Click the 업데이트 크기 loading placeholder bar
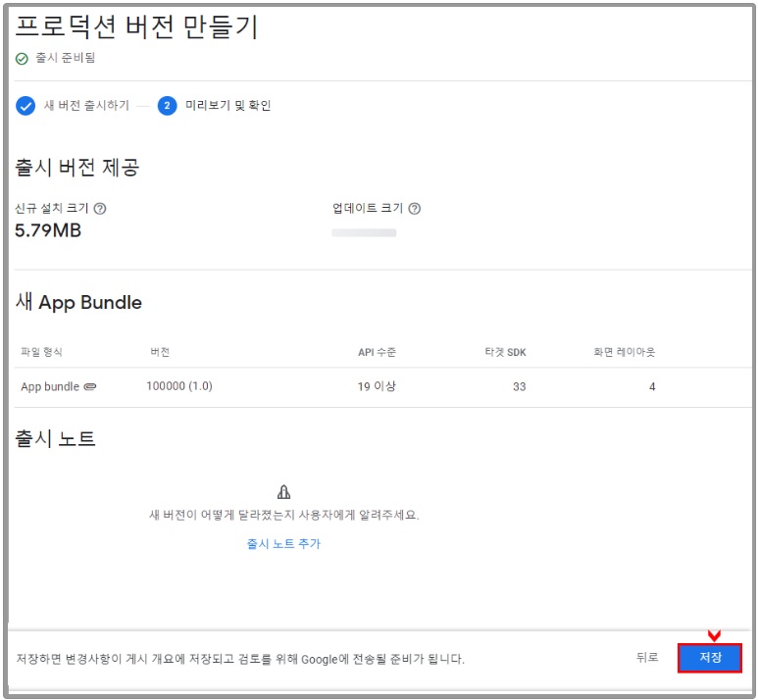Screen dimensions: 758x700 [x=364, y=233]
